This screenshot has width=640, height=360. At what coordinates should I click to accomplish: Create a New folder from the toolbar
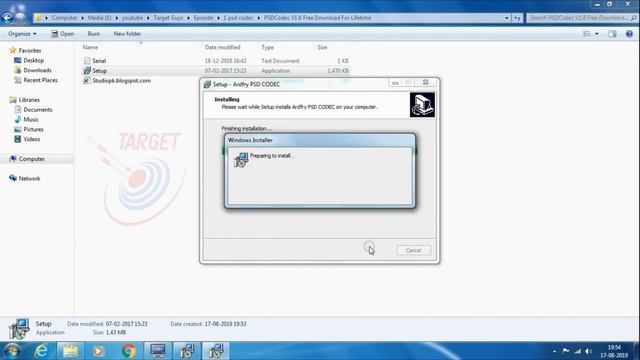tap(127, 34)
